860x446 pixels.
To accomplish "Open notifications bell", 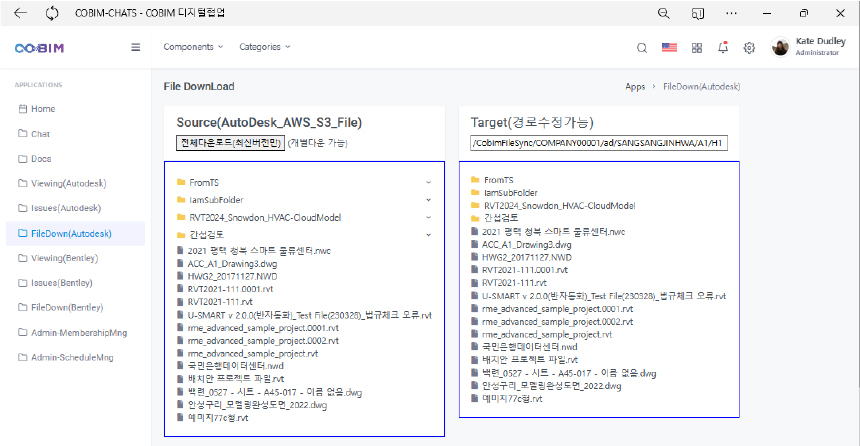I will 723,48.
